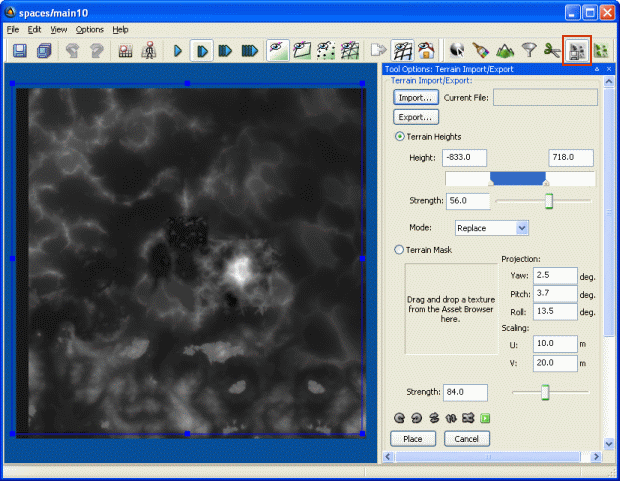Click the first blue play arrow icon

pos(178,50)
